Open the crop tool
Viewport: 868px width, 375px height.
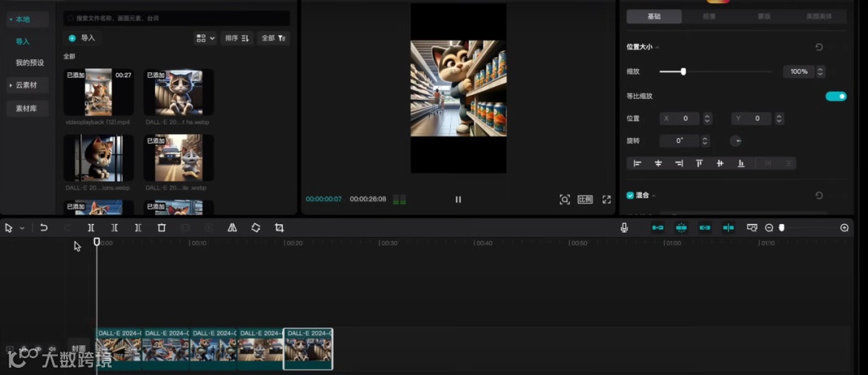point(279,228)
